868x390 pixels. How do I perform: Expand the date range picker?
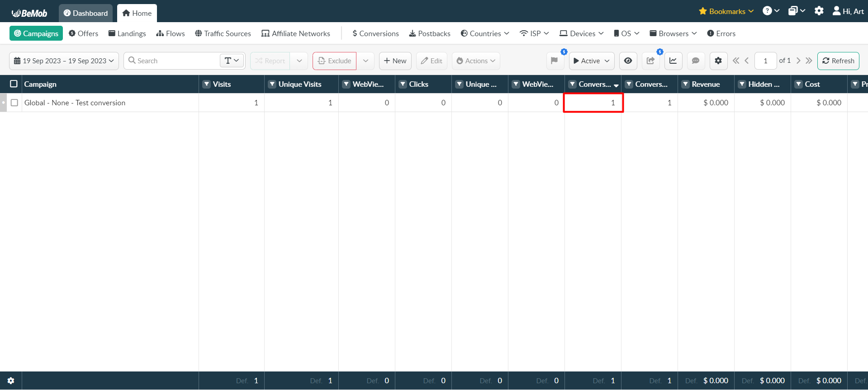tap(64, 61)
